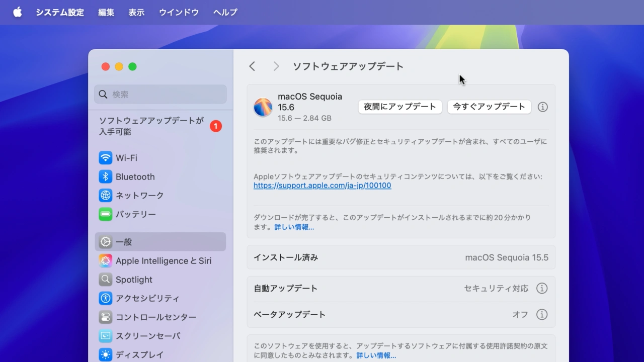Go back with the left chevron
Viewport: 644px width, 362px height.
coord(253,66)
